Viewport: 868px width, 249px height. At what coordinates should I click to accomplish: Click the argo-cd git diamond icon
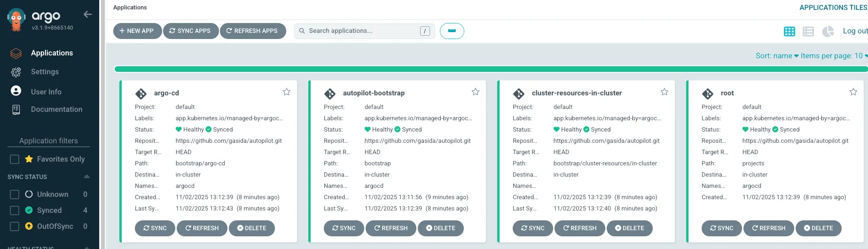click(x=141, y=94)
